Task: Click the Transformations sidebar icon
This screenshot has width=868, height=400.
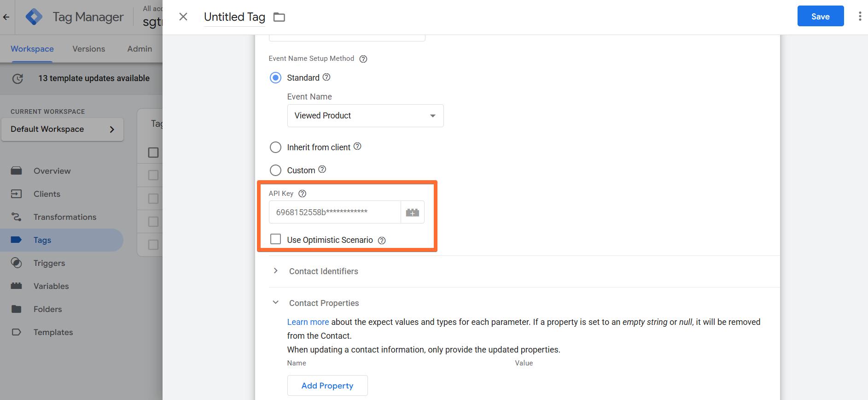Action: [x=16, y=217]
